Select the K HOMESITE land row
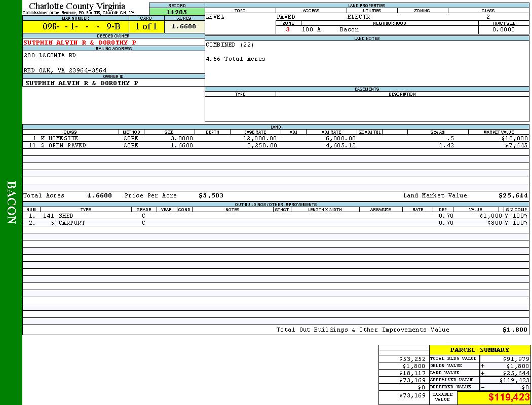This screenshot has height=405, width=532. click(60, 138)
